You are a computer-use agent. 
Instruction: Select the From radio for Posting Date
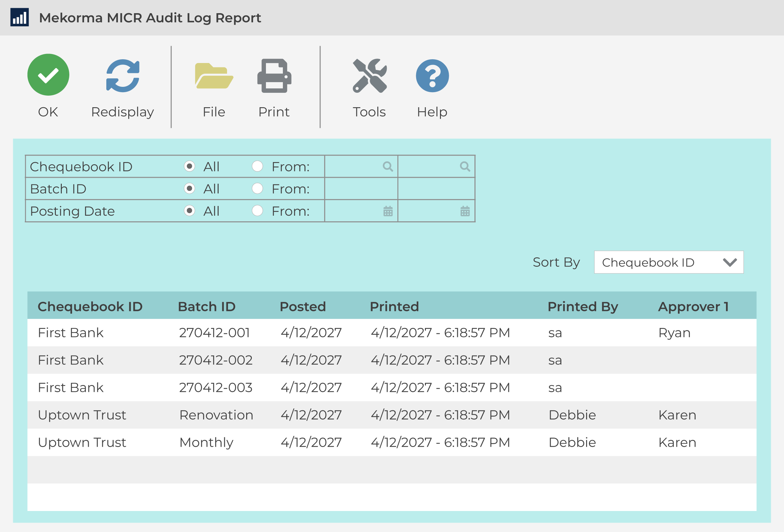258,211
